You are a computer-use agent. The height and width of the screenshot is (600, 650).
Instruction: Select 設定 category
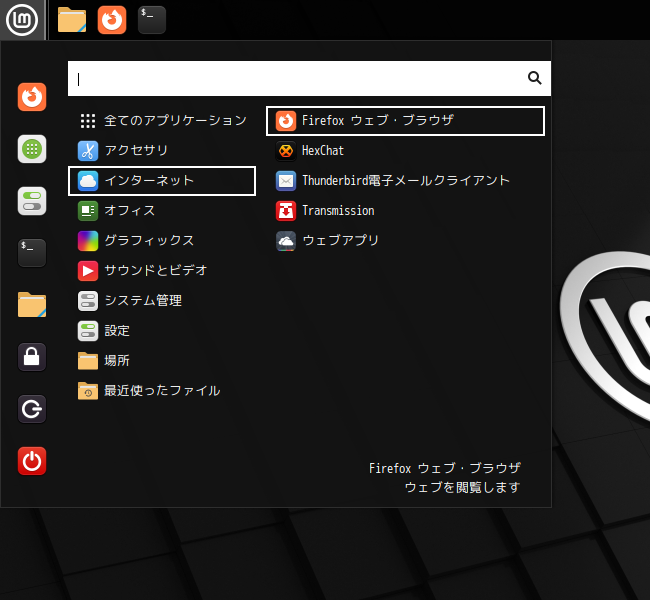(162, 331)
